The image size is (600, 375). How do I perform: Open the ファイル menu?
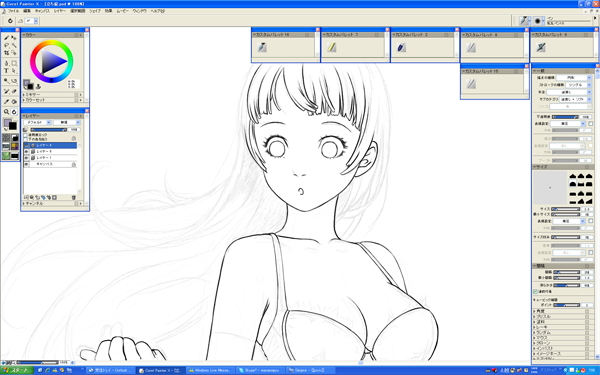13,11
